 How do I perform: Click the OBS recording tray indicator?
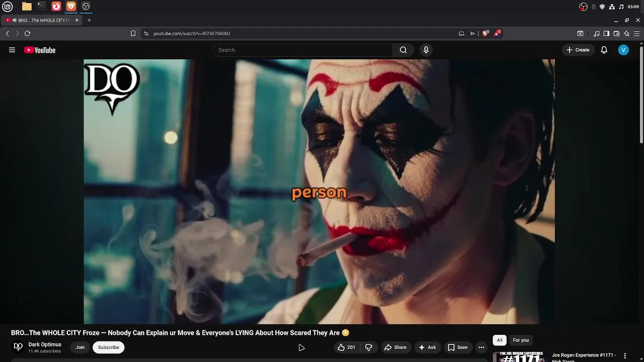(x=584, y=7)
